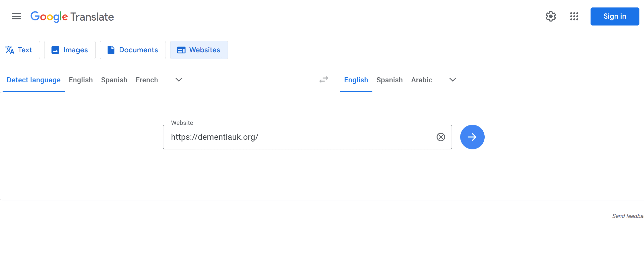
Task: Swap source and target languages
Action: [324, 80]
